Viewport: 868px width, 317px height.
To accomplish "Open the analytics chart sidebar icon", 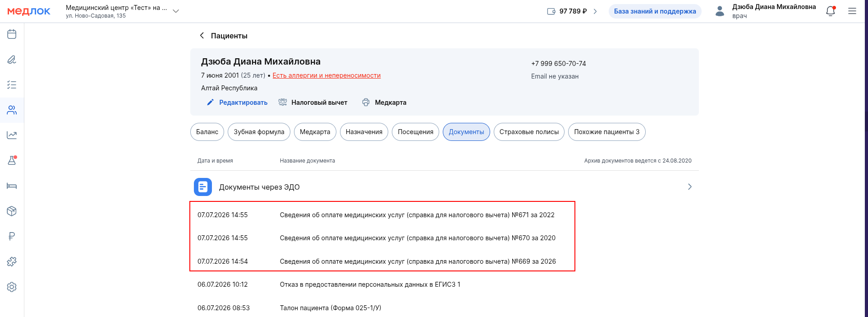I will click(x=12, y=135).
